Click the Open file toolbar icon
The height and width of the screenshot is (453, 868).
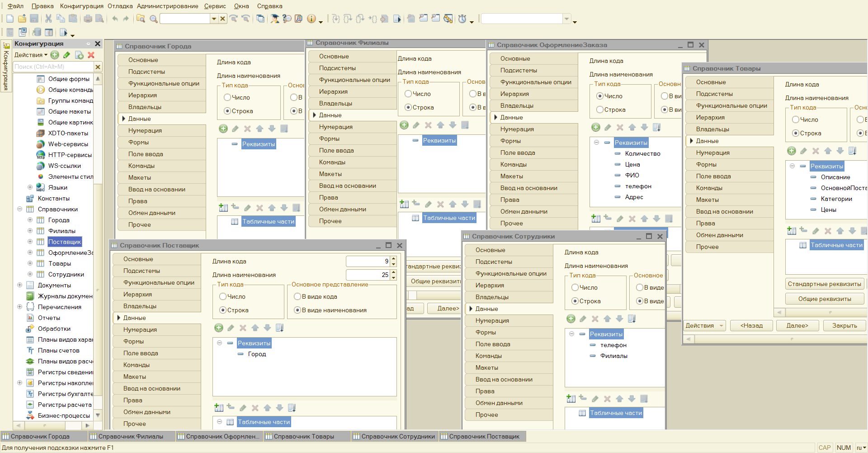click(22, 19)
